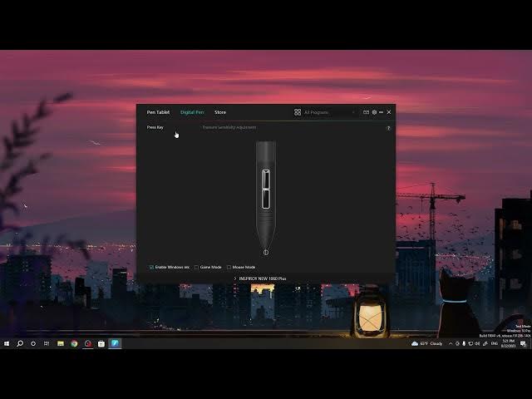The image size is (532, 399).
Task: Open the blue pen app on taskbar
Action: coord(115,343)
